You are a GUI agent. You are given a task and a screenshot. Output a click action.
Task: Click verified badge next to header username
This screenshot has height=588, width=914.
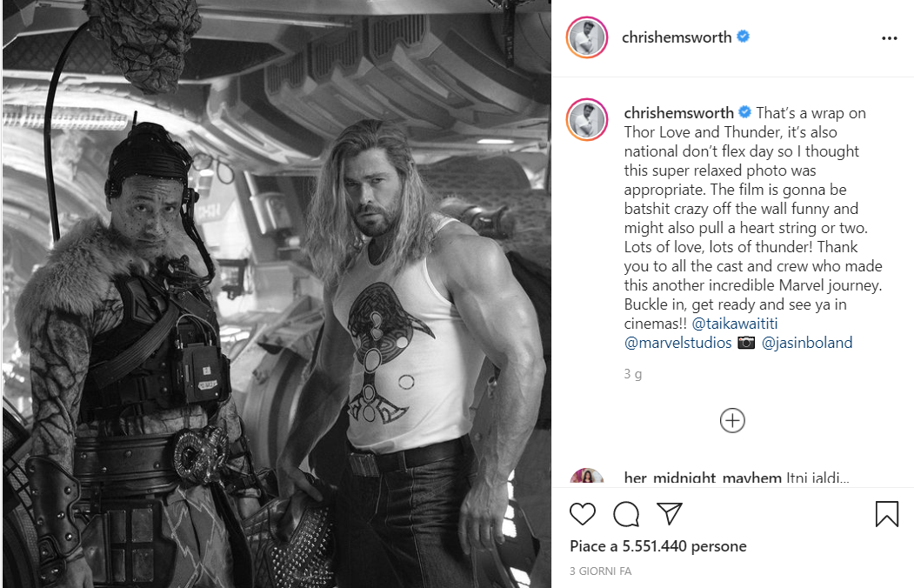744,37
